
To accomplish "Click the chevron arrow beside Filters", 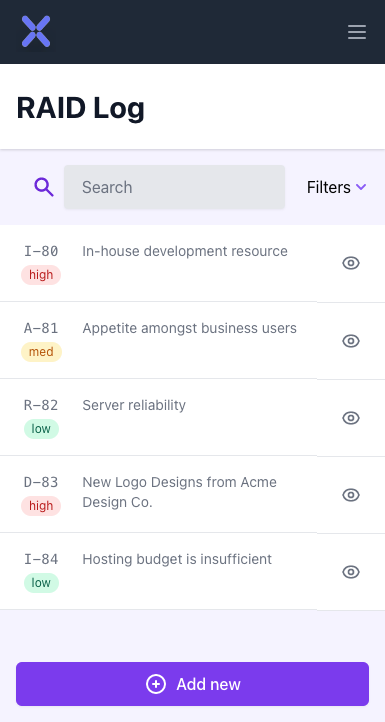I will coord(361,187).
